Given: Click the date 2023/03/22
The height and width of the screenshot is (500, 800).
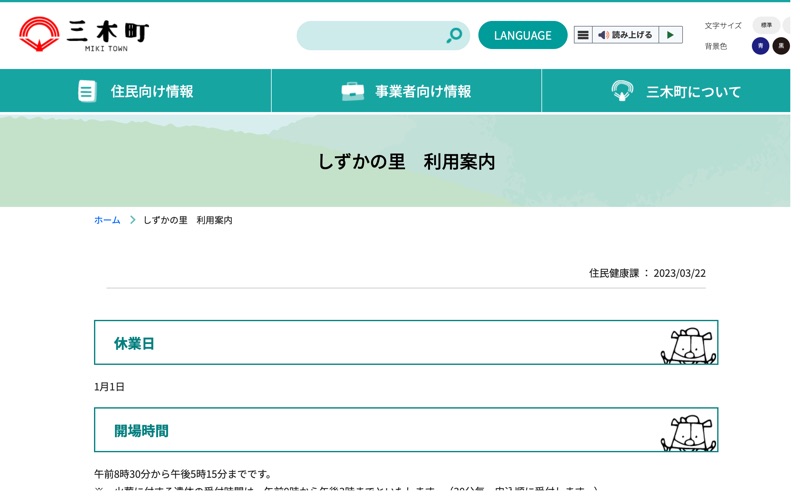Looking at the screenshot, I should tap(680, 273).
